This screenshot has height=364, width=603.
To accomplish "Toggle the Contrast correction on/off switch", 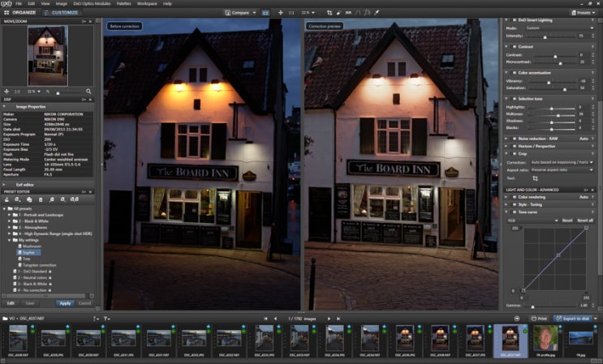I will pos(515,47).
